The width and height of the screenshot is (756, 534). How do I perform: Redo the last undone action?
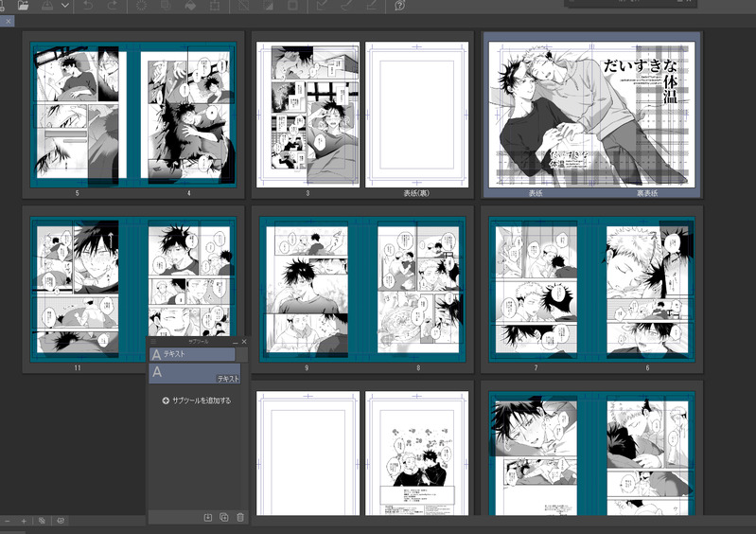tap(112, 6)
